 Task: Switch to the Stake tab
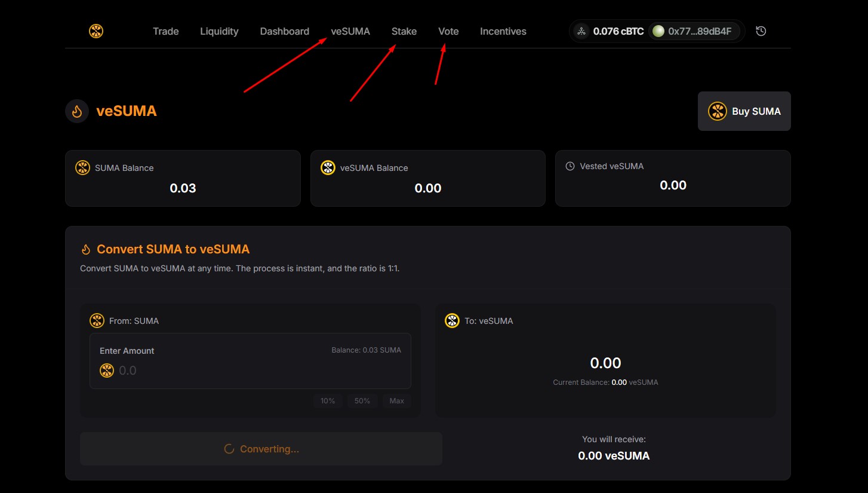[404, 31]
